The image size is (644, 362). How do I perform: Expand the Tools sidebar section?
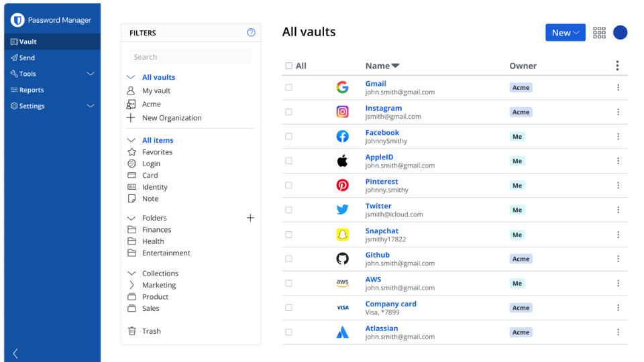[x=91, y=74]
